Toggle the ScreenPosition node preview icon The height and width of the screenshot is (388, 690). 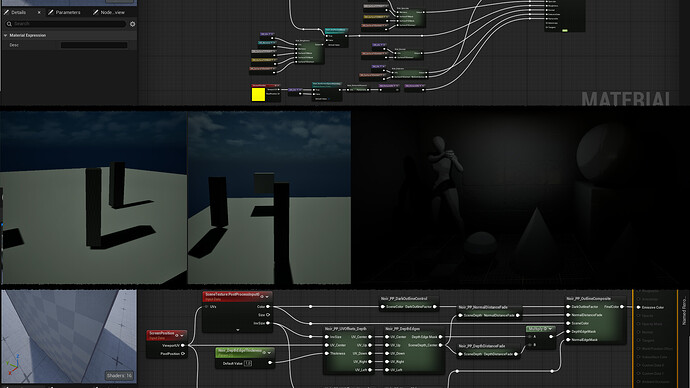point(177,335)
